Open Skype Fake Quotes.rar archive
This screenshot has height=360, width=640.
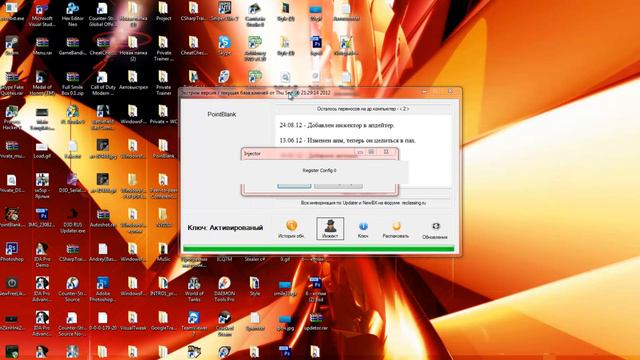click(x=12, y=84)
